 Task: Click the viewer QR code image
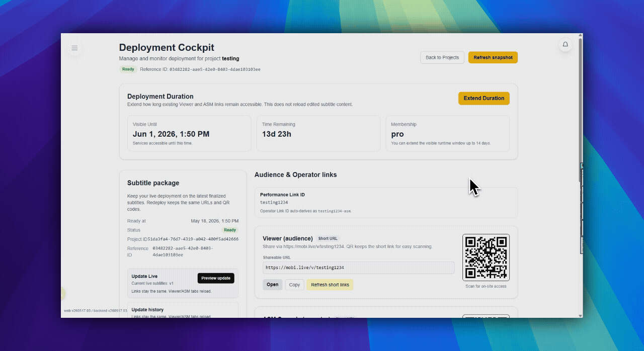[486, 257]
